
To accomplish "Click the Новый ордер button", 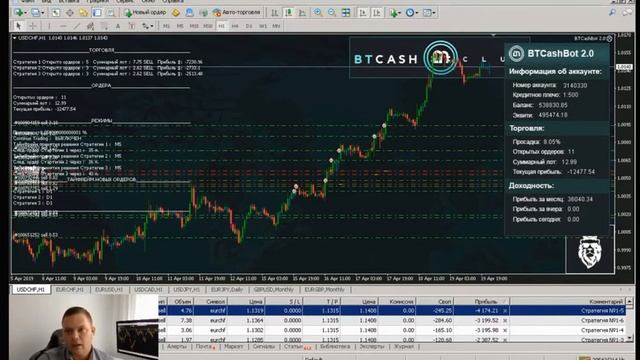I will 145,13.
